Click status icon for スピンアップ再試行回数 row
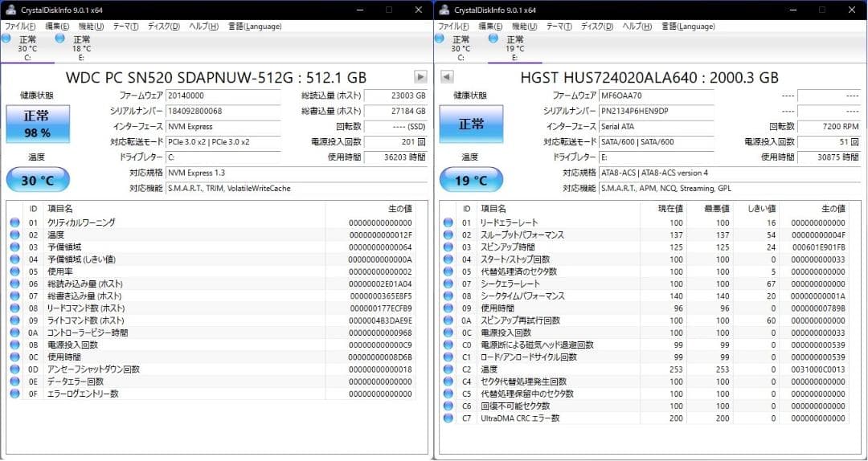868x461 pixels. 448,320
